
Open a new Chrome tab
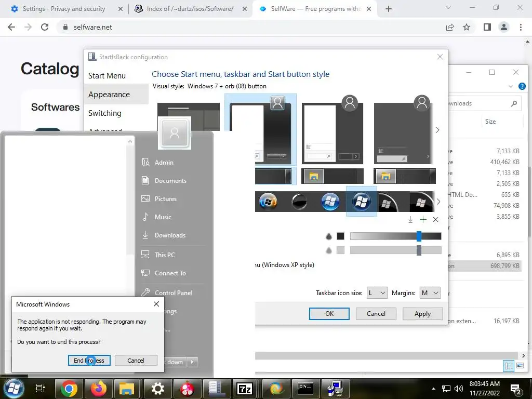pos(389,9)
